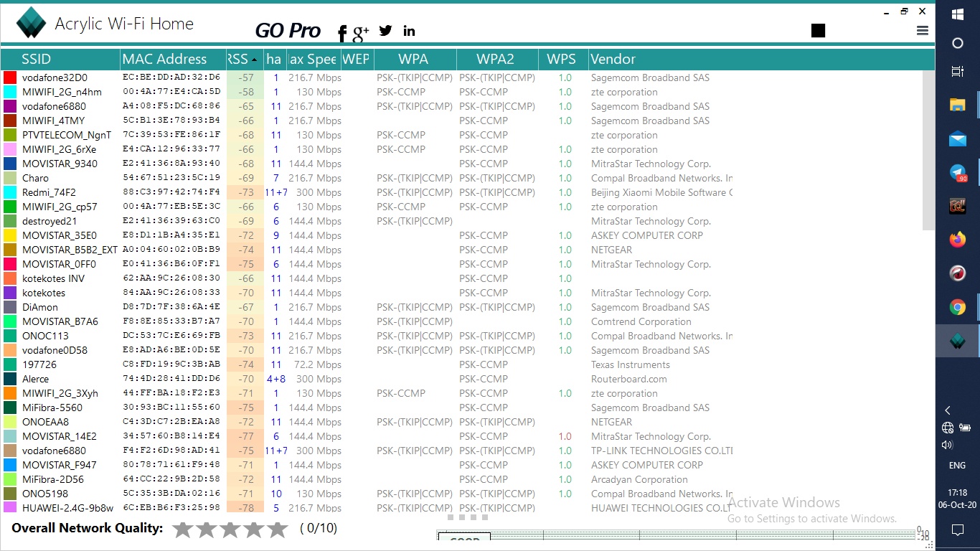This screenshot has height=551, width=980.
Task: Sort networks by RSSI column header
Action: pos(244,59)
